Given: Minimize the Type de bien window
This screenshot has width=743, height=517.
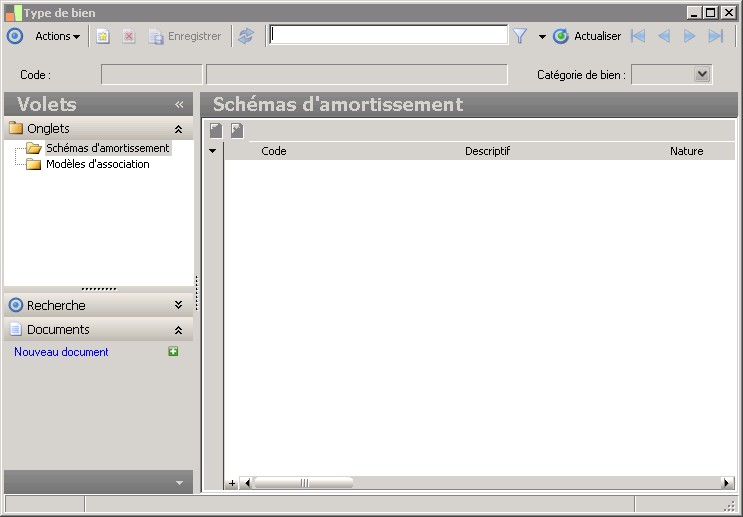Looking at the screenshot, I should 694,13.
